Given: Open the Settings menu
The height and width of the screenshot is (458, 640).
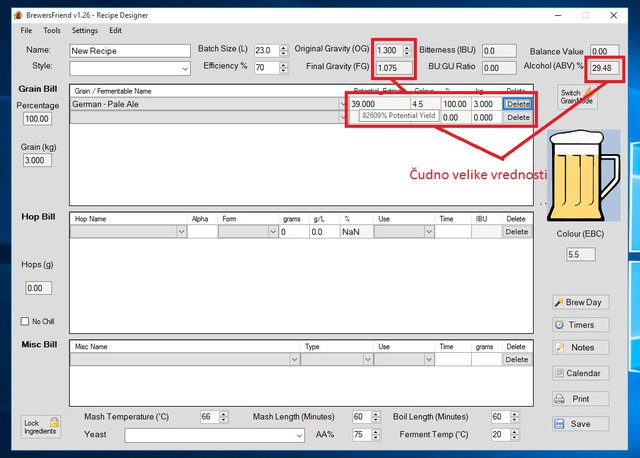Looking at the screenshot, I should click(84, 30).
